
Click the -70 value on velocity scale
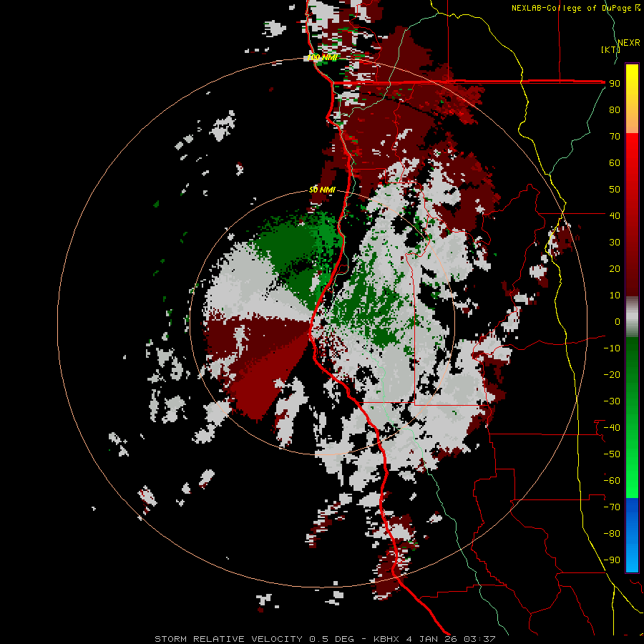612,507
